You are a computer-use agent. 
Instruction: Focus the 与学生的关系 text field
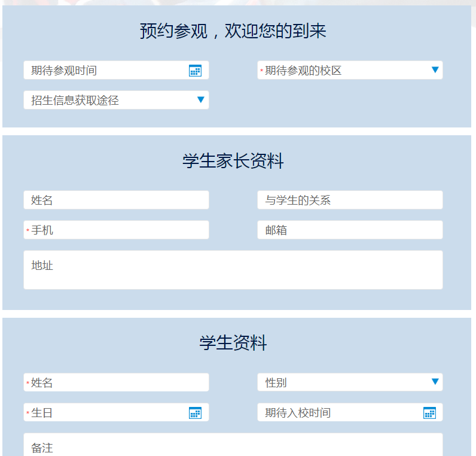[350, 200]
